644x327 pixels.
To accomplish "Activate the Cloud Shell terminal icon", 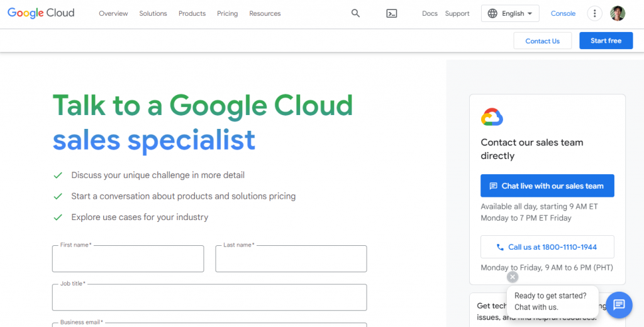I will coord(391,13).
